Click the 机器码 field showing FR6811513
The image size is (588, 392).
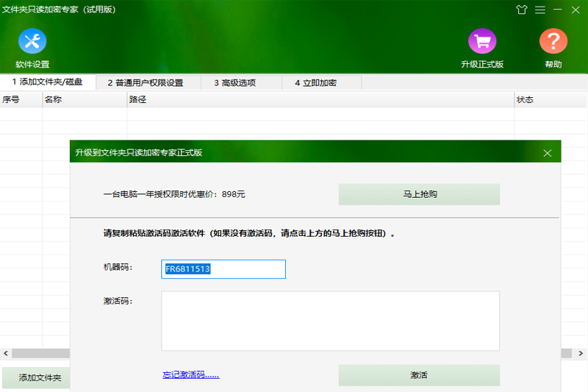click(223, 269)
